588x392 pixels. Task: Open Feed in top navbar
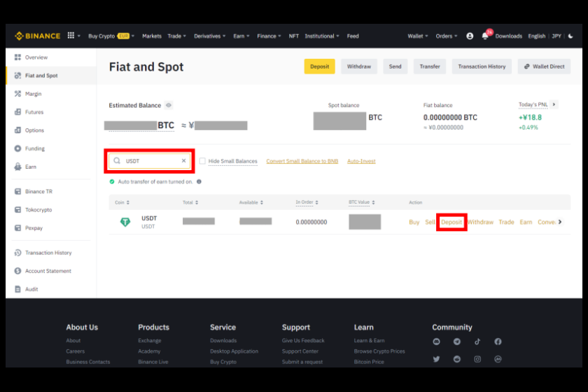coord(353,36)
